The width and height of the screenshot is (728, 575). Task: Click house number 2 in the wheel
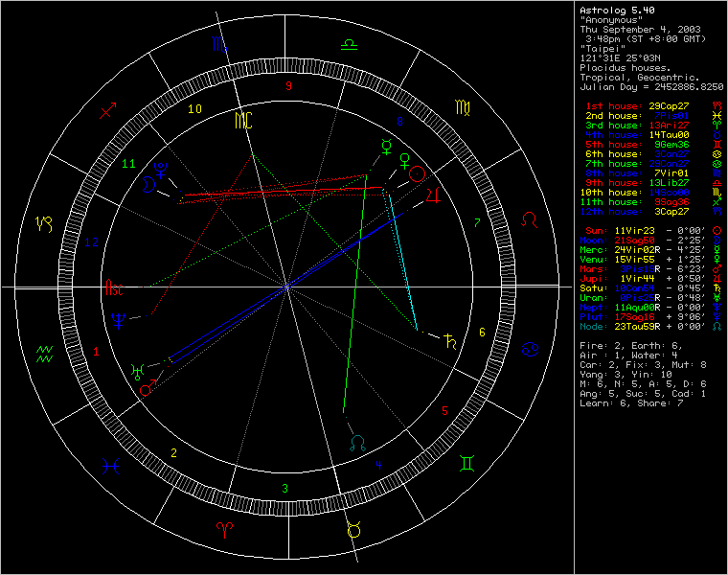tap(173, 453)
